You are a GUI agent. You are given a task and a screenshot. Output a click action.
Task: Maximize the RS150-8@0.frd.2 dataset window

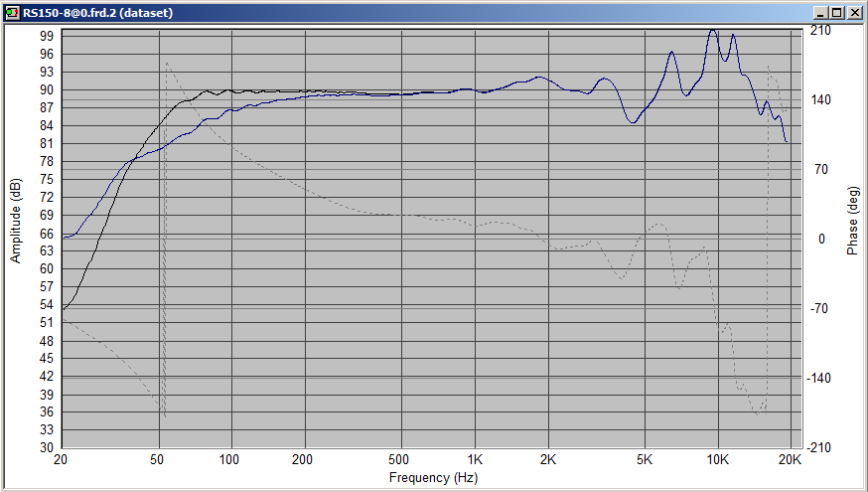click(836, 13)
